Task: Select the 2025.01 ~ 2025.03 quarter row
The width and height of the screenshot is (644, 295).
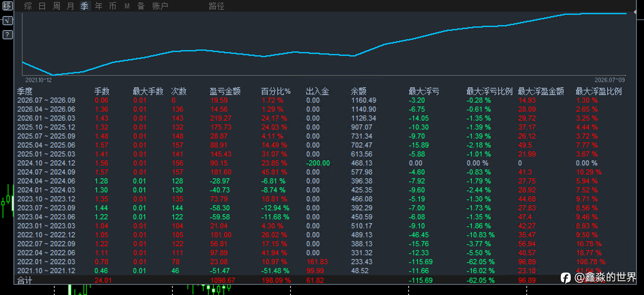Action: [x=325, y=154]
